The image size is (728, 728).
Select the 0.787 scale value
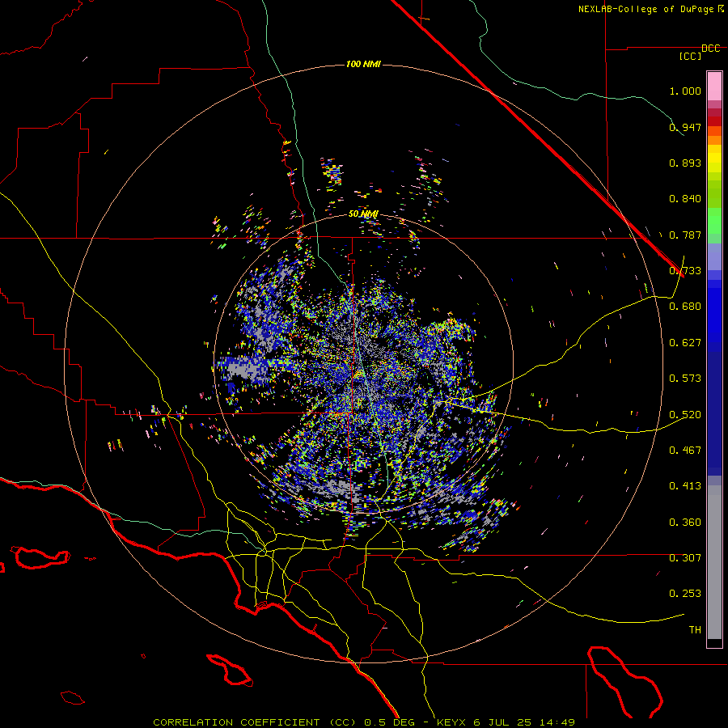click(685, 235)
